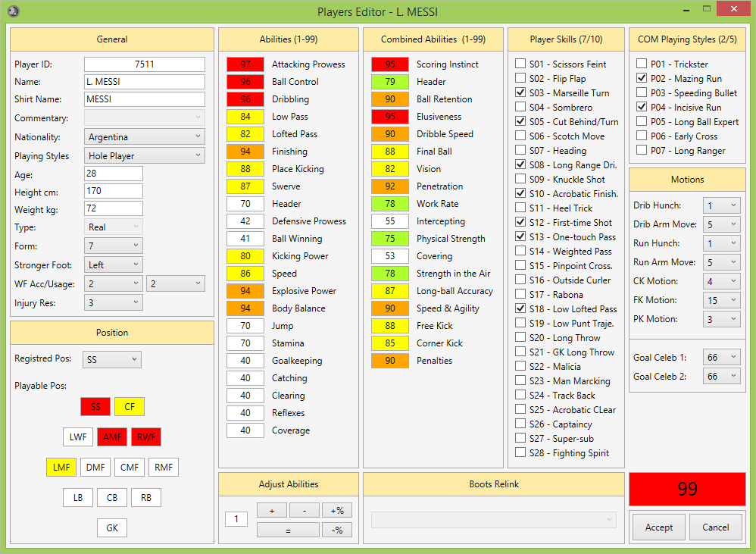Toggle S22 Malicia skill checkbox
This screenshot has width=756, height=554.
520,366
